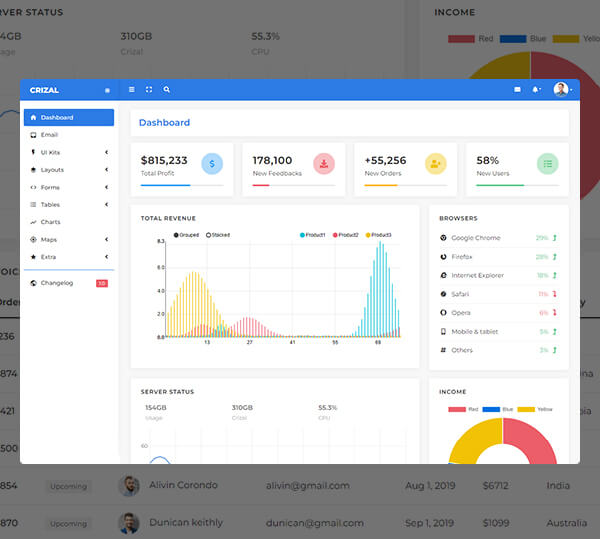This screenshot has width=600, height=539.
Task: Open the user avatar profile menu
Action: (561, 90)
